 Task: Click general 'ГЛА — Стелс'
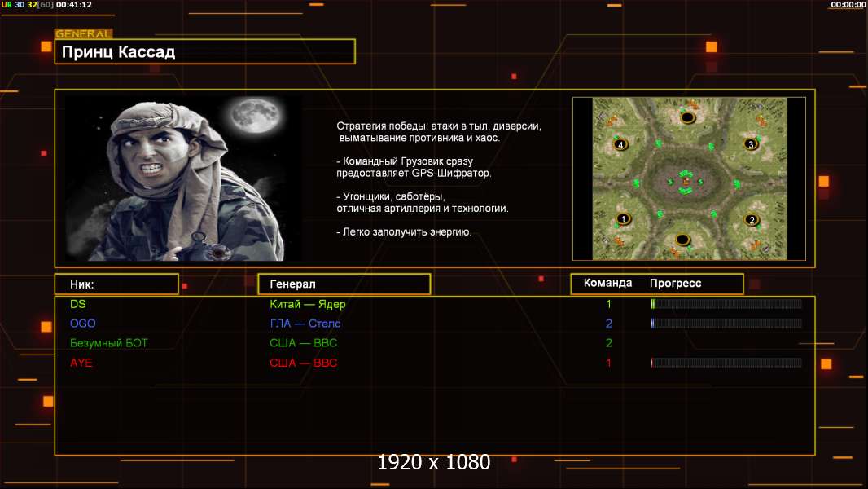[305, 324]
